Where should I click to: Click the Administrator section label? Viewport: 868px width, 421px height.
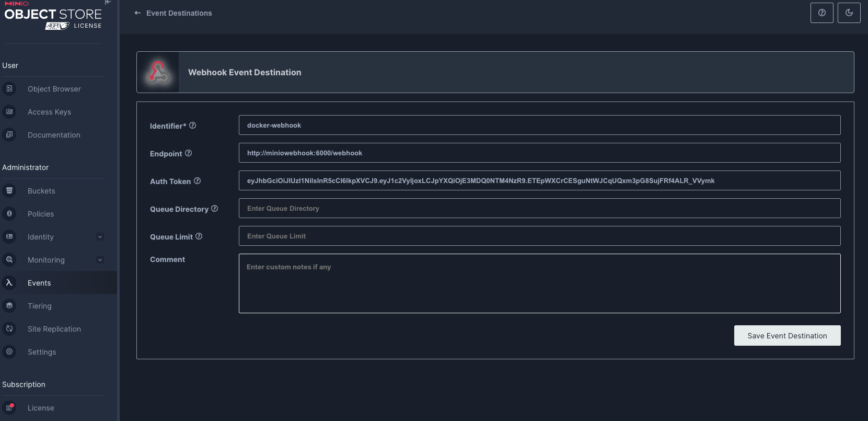(x=25, y=167)
